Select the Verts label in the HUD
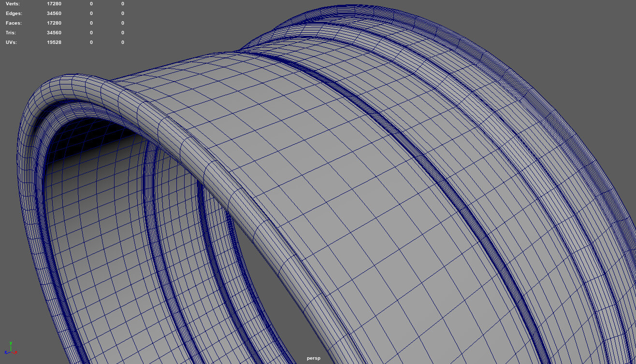Screen dimensions: 636x364 [13, 4]
